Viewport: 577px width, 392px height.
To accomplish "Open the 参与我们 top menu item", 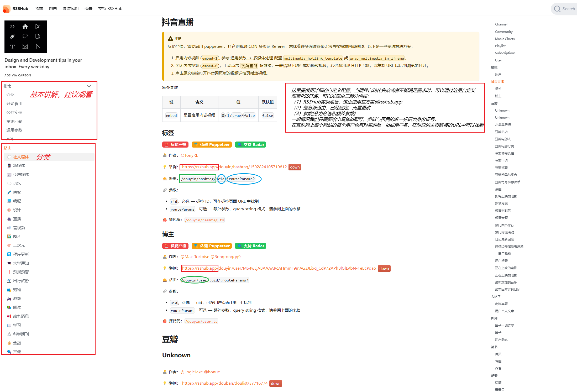I will [71, 9].
